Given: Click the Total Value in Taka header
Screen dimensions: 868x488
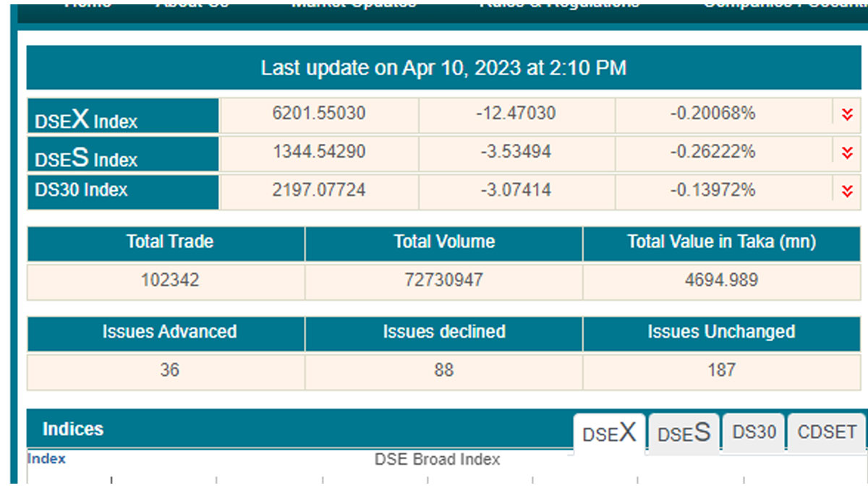Looking at the screenshot, I should coord(721,241).
